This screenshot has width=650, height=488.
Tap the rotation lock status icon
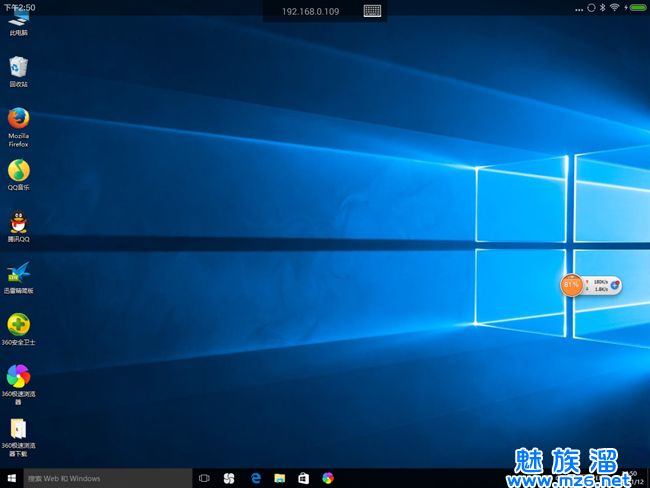pos(591,7)
